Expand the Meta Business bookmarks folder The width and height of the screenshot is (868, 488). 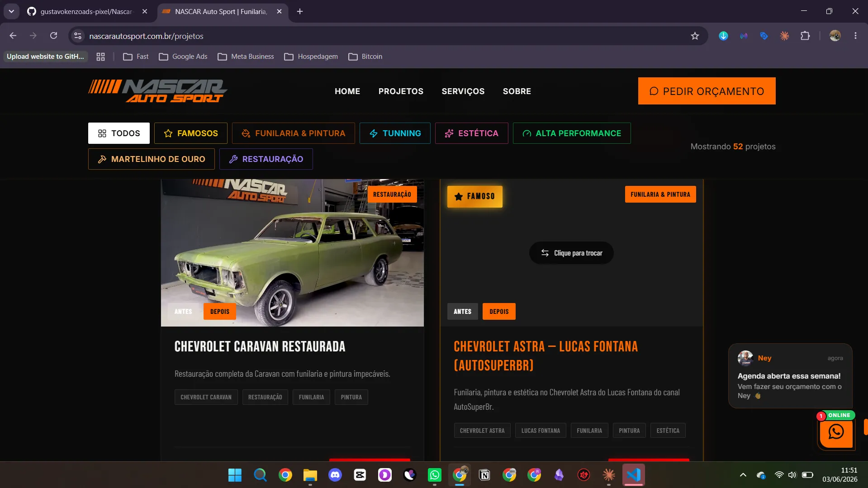click(246, 57)
